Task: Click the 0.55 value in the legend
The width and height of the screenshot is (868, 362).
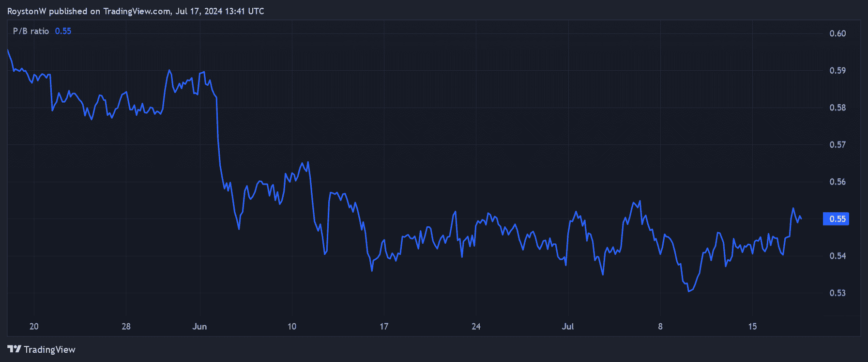Action: (63, 31)
